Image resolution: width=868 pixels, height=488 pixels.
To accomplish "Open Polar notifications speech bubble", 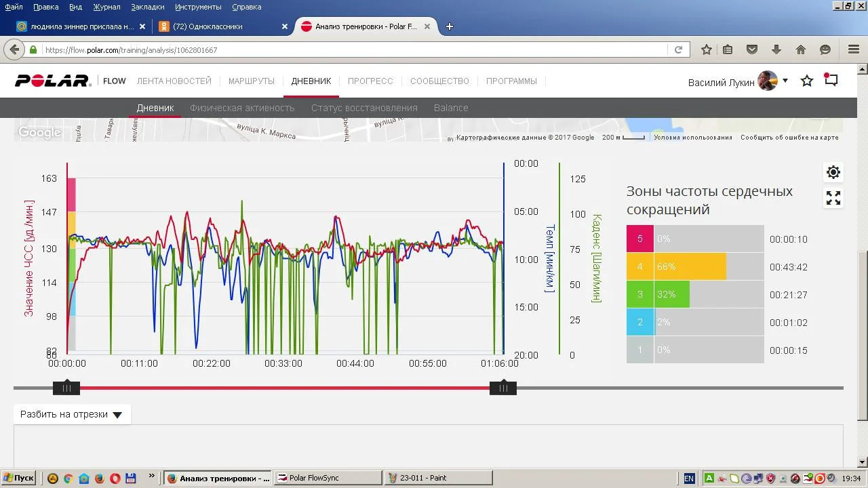I will click(831, 80).
